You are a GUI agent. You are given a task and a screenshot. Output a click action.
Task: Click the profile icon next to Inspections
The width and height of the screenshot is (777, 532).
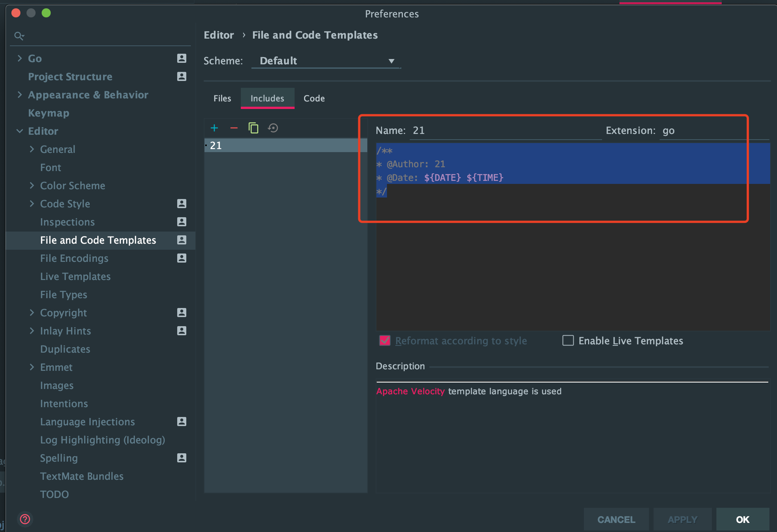[x=182, y=222]
